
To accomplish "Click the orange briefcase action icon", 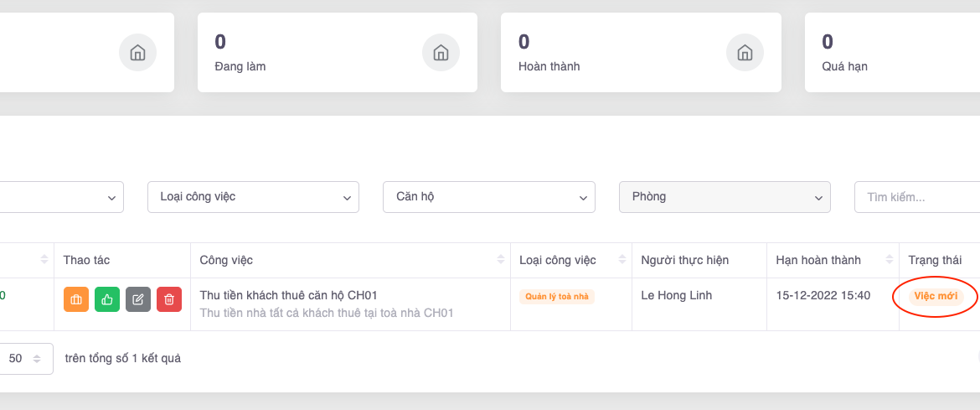I will 75,299.
